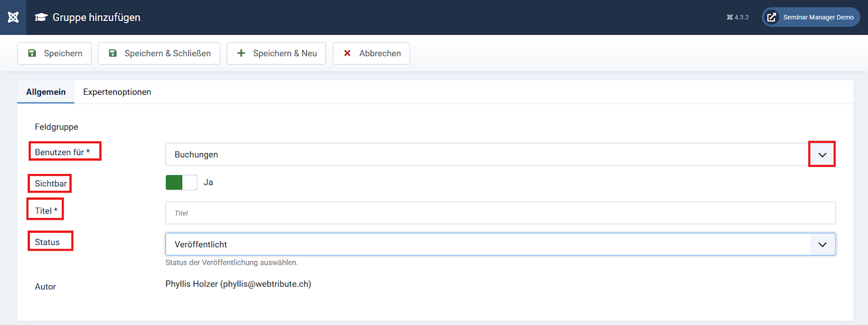Click hint 'Status der Veröffentlichung auswählen.'
The width and height of the screenshot is (868, 325).
pyautogui.click(x=232, y=263)
